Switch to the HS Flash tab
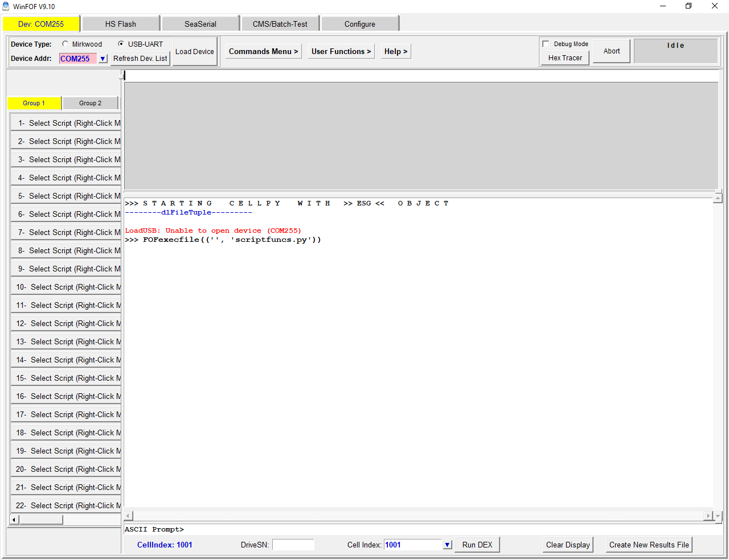 coord(120,24)
